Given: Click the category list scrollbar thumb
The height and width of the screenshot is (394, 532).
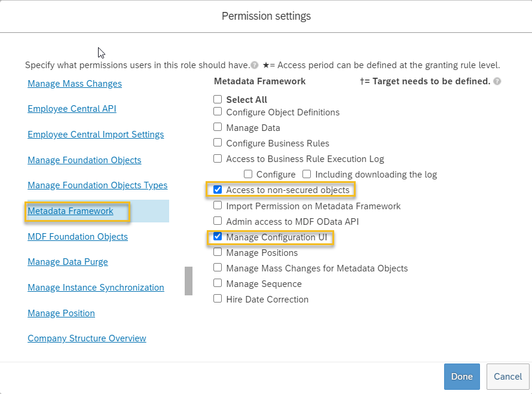Looking at the screenshot, I should [189, 281].
